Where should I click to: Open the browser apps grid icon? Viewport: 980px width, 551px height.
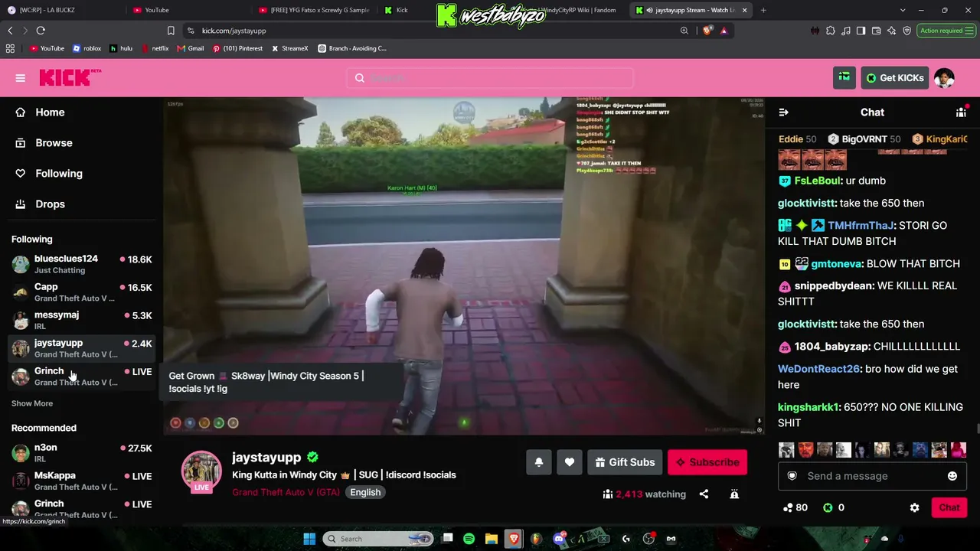[10, 48]
